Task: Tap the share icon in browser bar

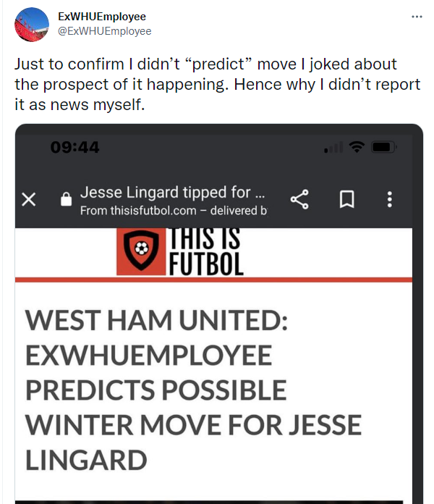Action: (299, 199)
